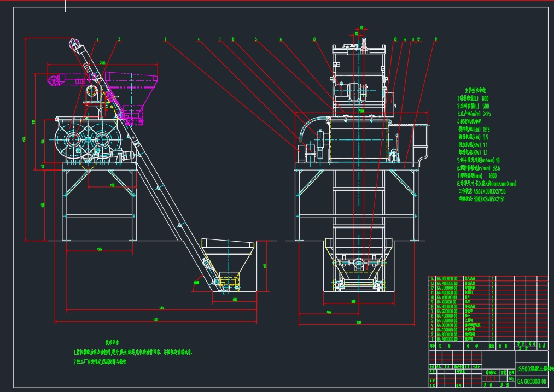Viewport: 554px width, 392px height.
Task: Click balloon callout number 9 at the drawing's upper right
Action: 436,39
